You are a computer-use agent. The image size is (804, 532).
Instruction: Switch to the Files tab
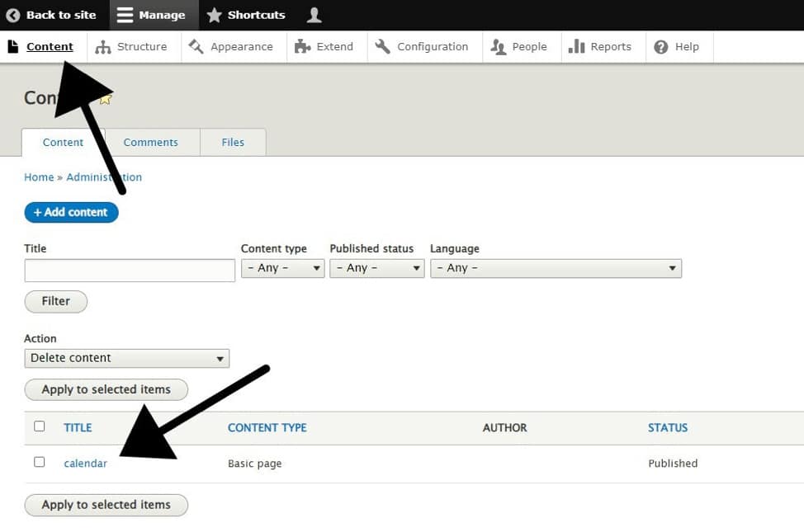pyautogui.click(x=233, y=142)
